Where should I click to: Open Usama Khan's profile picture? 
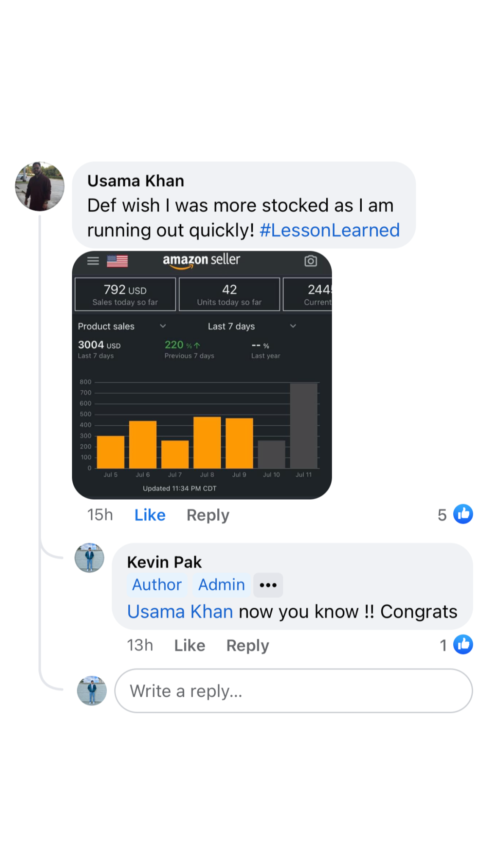tap(39, 186)
